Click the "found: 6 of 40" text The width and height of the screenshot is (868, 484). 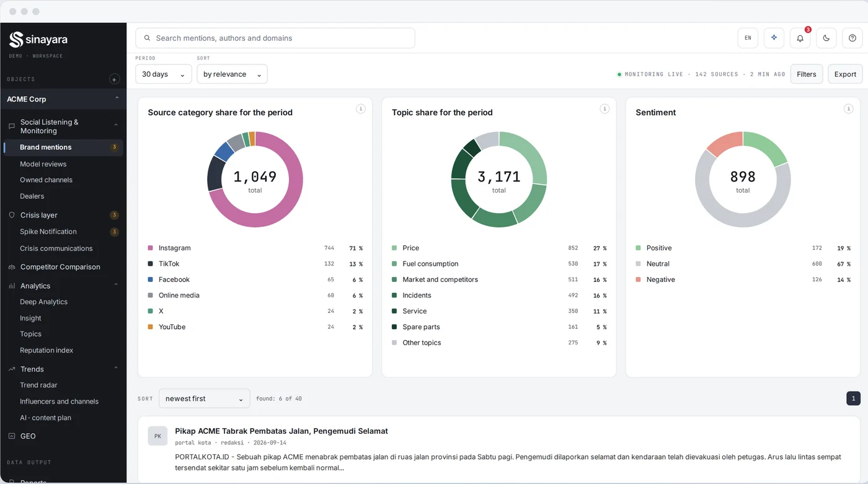[279, 398]
